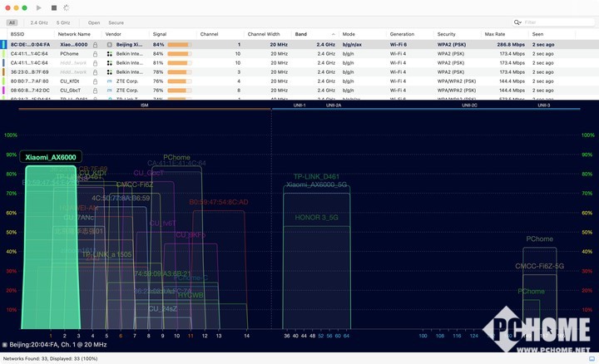Click the ZTE vendor logo in the CU_KfDt row
The width and height of the screenshot is (599, 364).
[110, 81]
